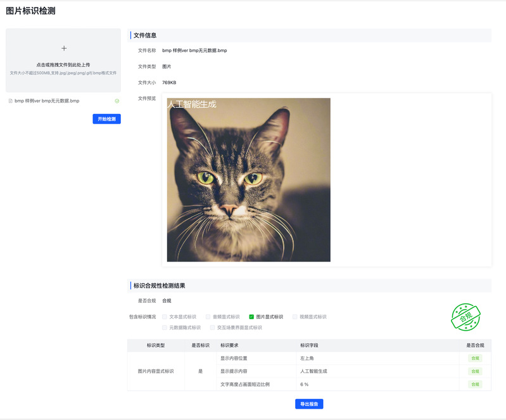Image resolution: width=506 pixels, height=420 pixels.
Task: Select the uploaded file bmp 样例ver bmp无元数据.bmp
Action: (47, 101)
